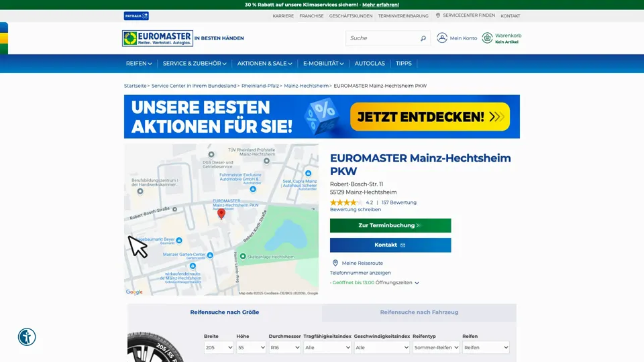The width and height of the screenshot is (644, 362).
Task: Open the Höhe dropdown
Action: click(251, 347)
